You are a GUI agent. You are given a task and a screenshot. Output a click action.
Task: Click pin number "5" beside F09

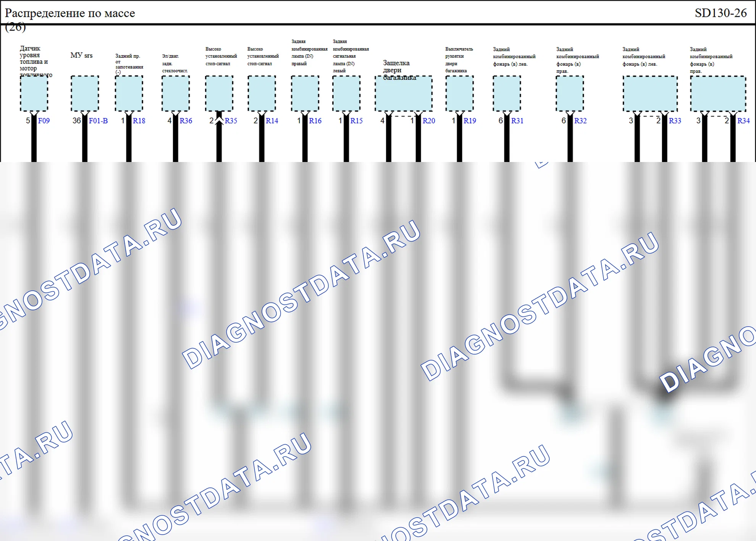coord(28,121)
